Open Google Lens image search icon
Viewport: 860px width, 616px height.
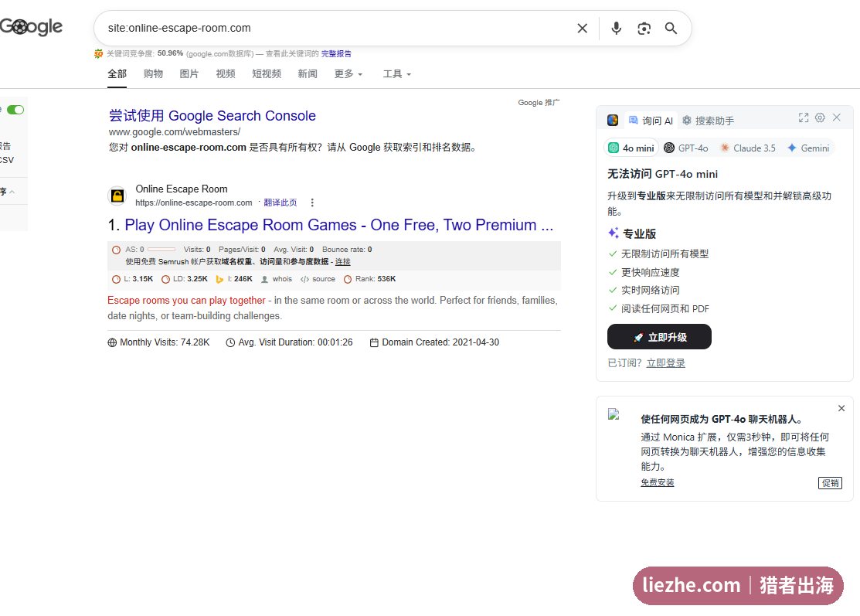[x=644, y=29]
